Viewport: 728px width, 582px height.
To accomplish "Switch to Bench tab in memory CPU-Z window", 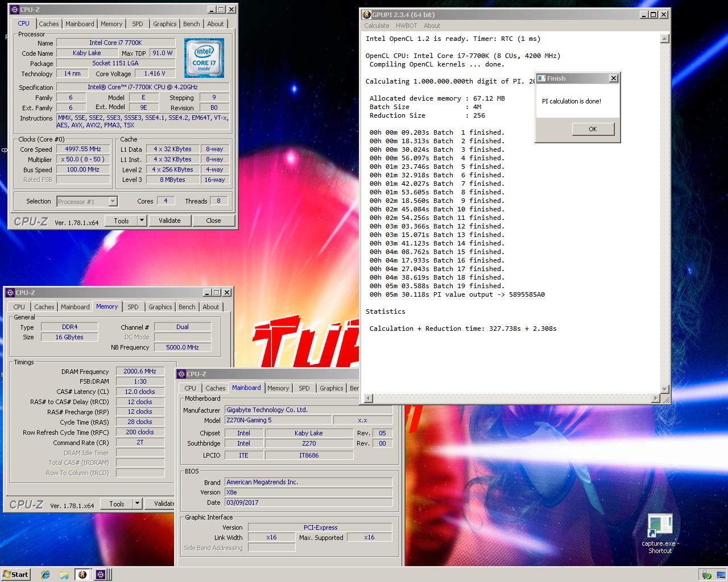I will pos(187,307).
